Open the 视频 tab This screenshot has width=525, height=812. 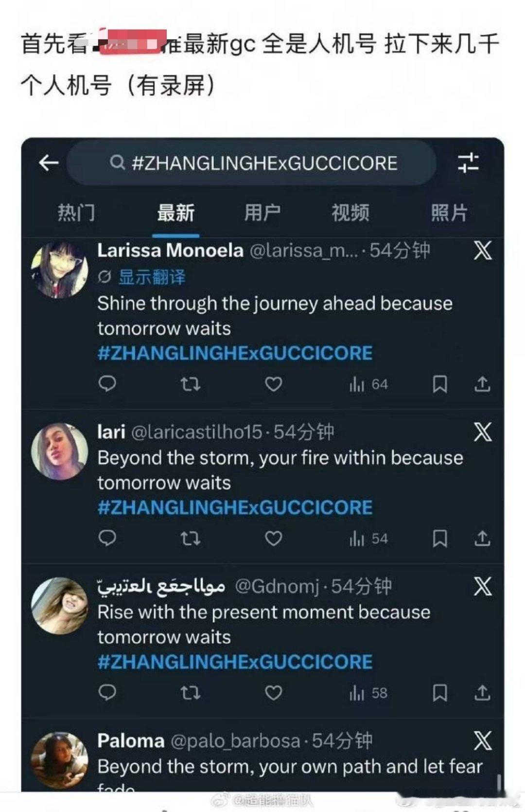[x=350, y=213]
